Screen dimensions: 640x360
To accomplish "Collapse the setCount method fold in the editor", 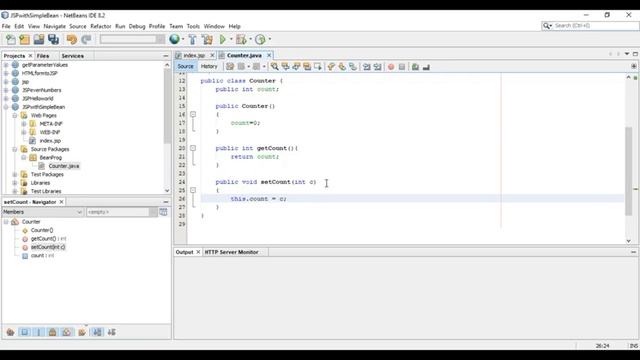I will click(x=193, y=190).
